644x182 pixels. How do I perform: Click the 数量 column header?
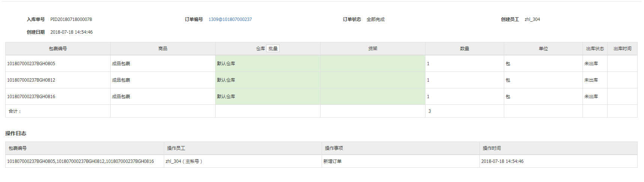pyautogui.click(x=464, y=49)
